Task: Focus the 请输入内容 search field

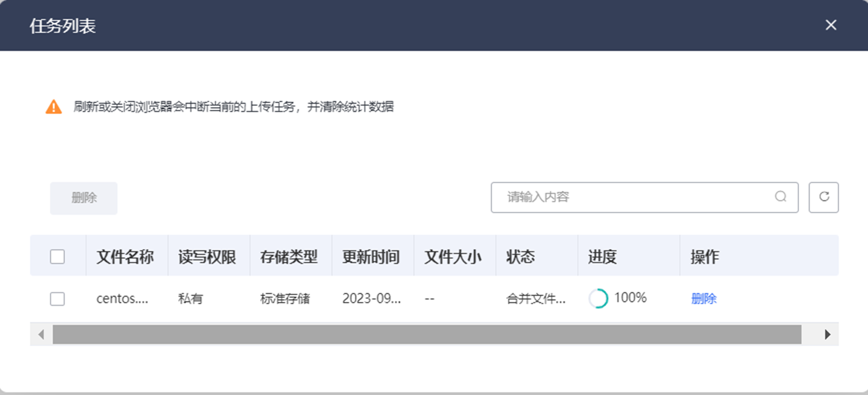Action: tap(645, 197)
